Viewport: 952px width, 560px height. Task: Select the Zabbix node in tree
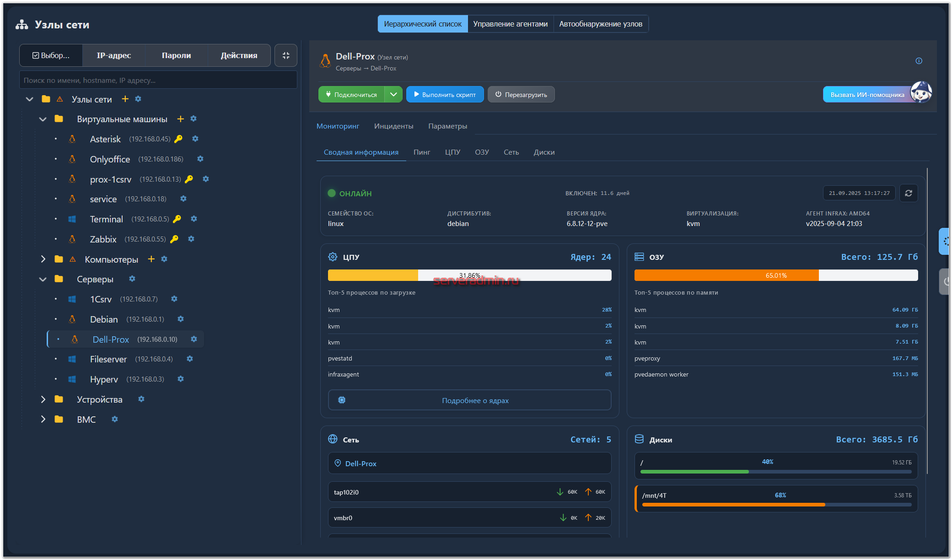tap(103, 239)
